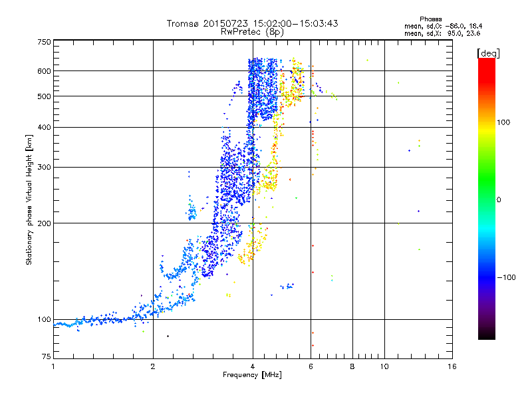This screenshot has height=399, width=532.
Task: Click the 'Stationary phase Virtual Height [km]' y-axis label
Action: [29, 199]
